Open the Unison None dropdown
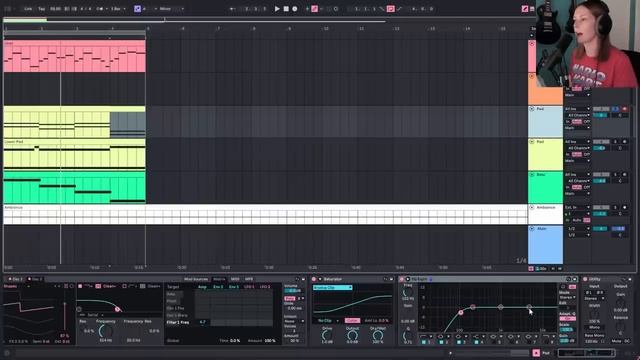The width and height of the screenshot is (640, 360). coord(295,321)
